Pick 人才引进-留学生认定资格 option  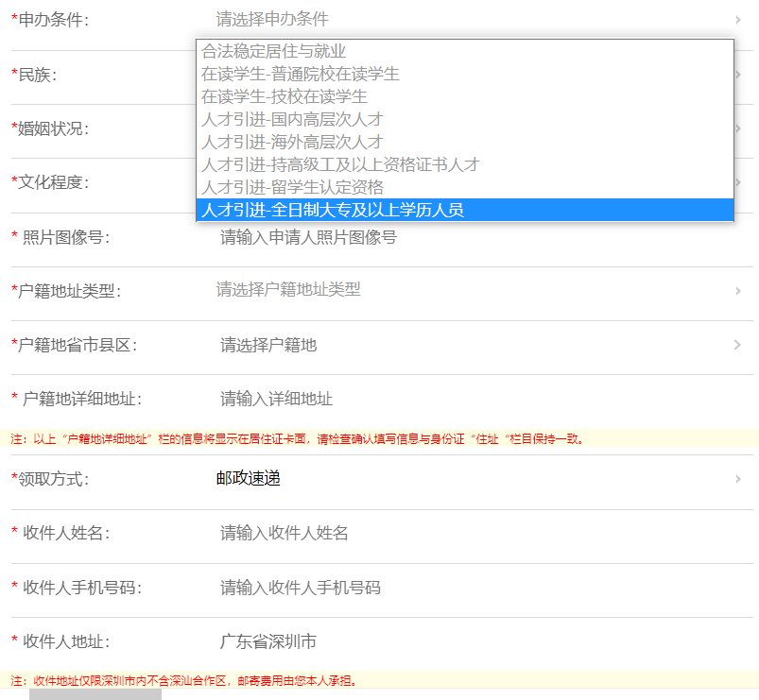[x=465, y=187]
